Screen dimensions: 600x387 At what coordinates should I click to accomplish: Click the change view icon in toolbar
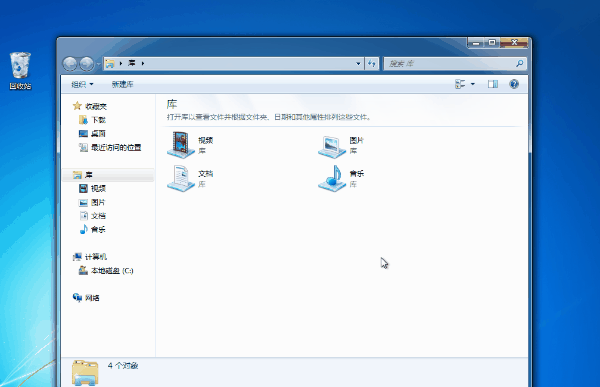click(460, 84)
